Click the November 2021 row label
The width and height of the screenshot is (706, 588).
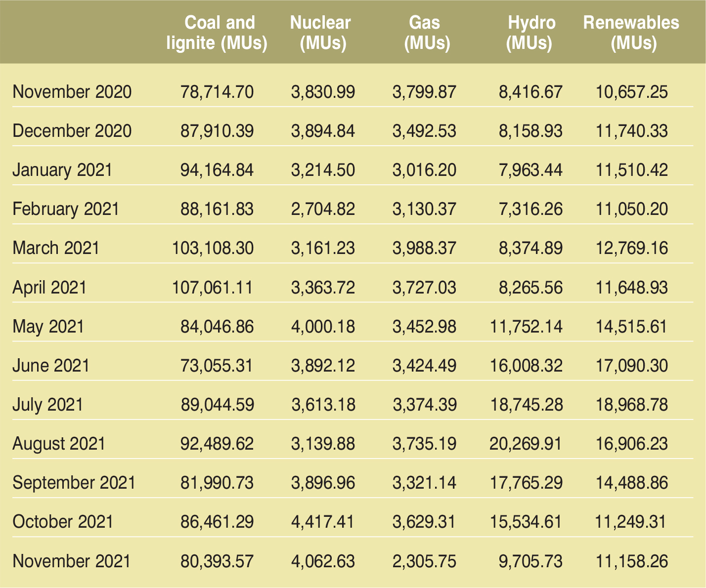point(72,561)
